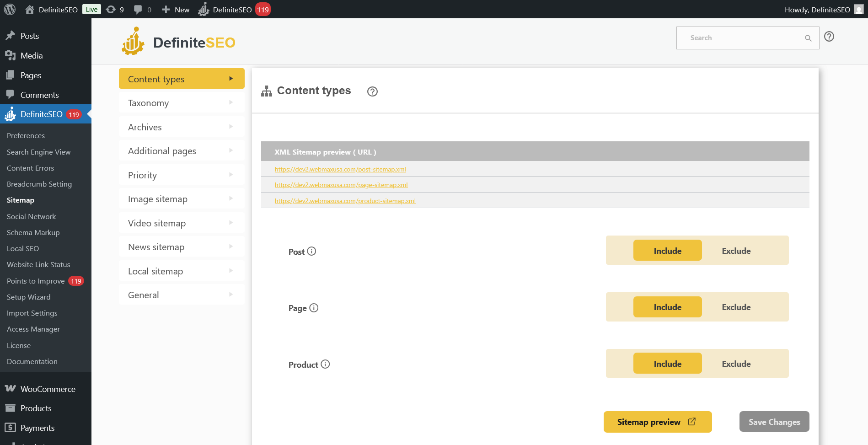This screenshot has height=445, width=868.
Task: Click the Save Changes button
Action: pos(774,421)
